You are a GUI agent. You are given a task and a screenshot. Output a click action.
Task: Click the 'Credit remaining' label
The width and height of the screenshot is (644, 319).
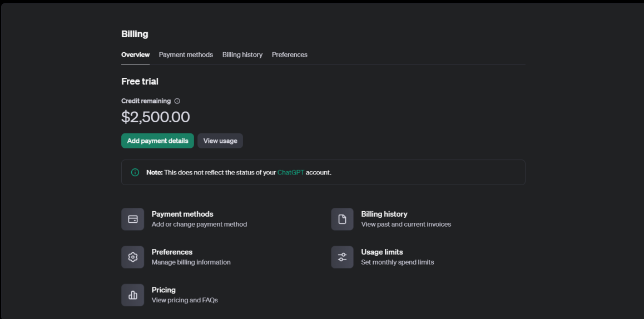[x=146, y=101]
